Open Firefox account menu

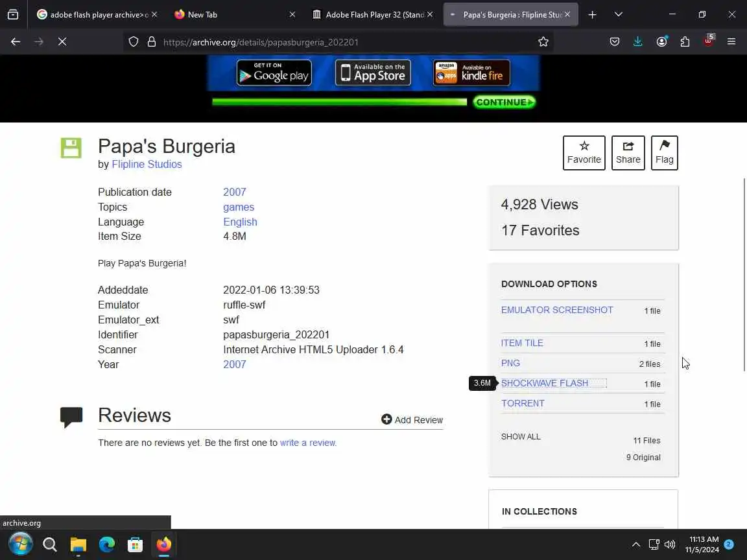(x=661, y=42)
